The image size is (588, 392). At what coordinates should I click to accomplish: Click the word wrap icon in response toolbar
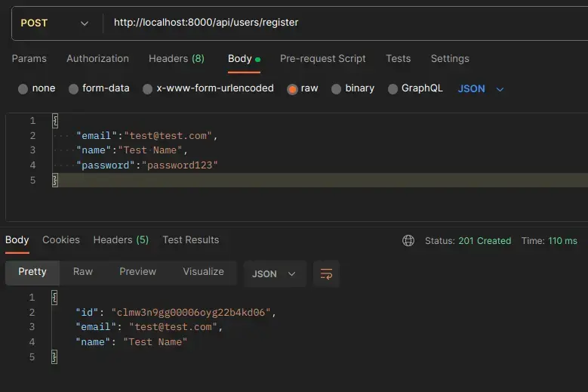pos(326,274)
